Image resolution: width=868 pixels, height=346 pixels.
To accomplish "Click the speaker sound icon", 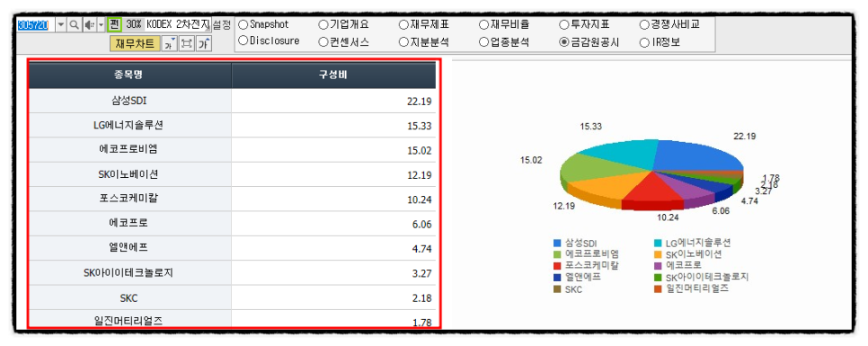I will [x=89, y=25].
